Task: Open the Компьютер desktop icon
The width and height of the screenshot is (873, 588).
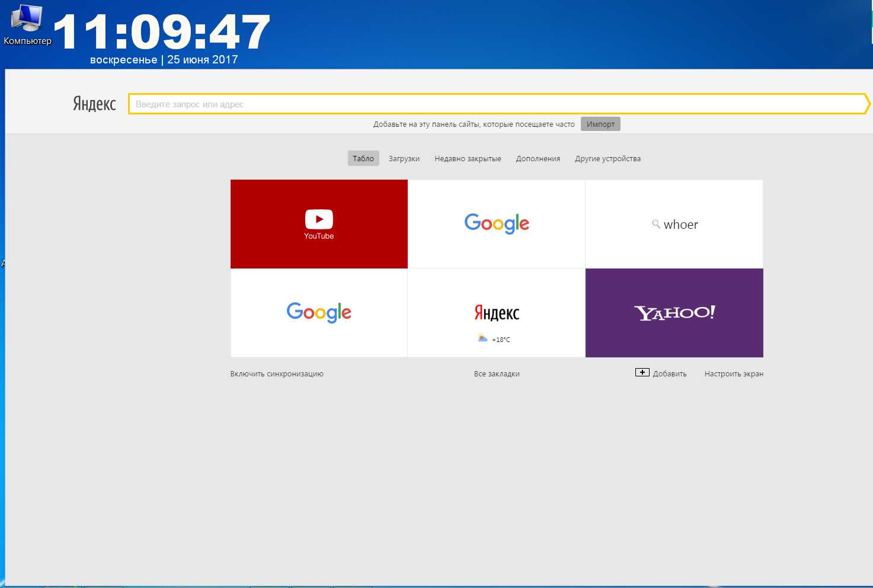Action: coord(27,24)
